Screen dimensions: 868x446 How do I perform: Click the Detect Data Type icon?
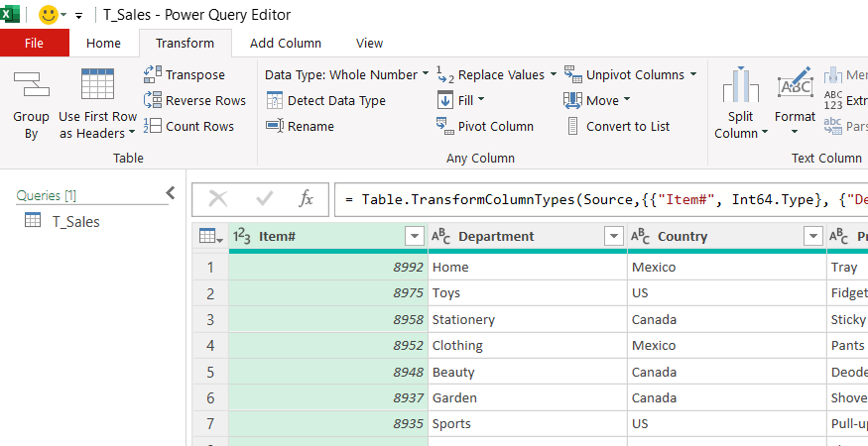[x=275, y=100]
